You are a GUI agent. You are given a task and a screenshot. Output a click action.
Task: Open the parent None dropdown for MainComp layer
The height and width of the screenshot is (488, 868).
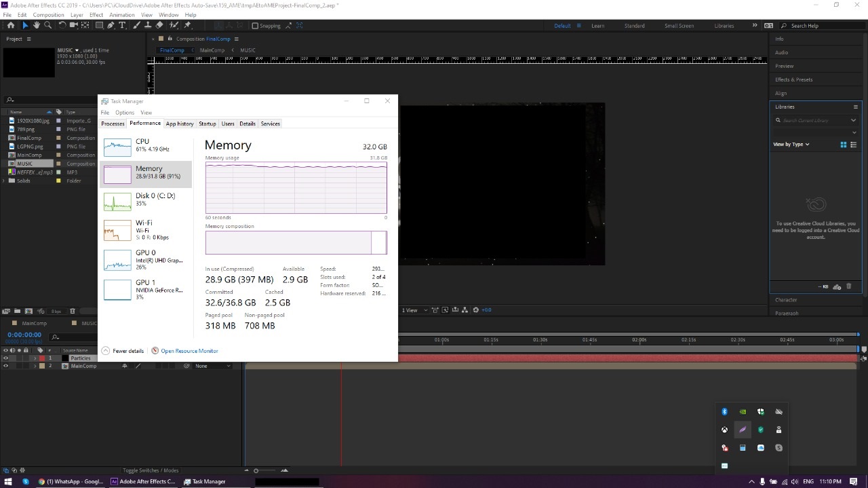pos(210,365)
